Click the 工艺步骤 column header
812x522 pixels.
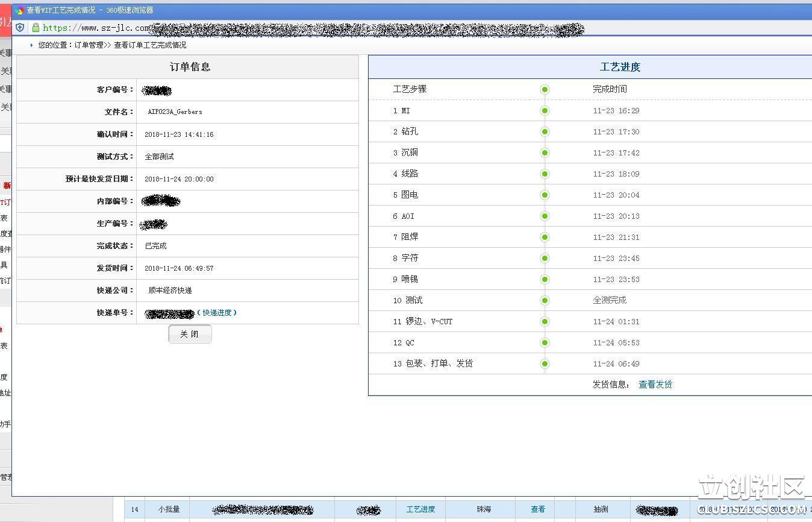[x=410, y=89]
